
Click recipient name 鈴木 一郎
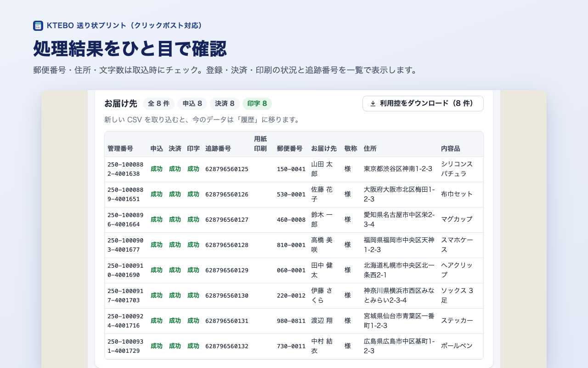(322, 219)
